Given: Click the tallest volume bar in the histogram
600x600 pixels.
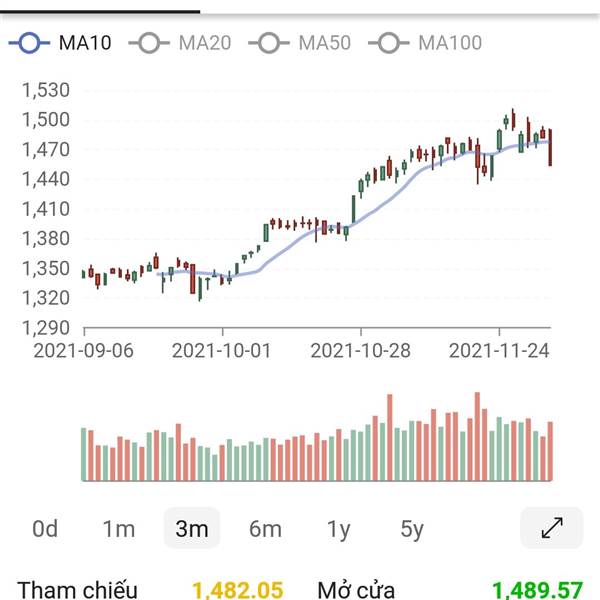Looking at the screenshot, I should click(477, 436).
